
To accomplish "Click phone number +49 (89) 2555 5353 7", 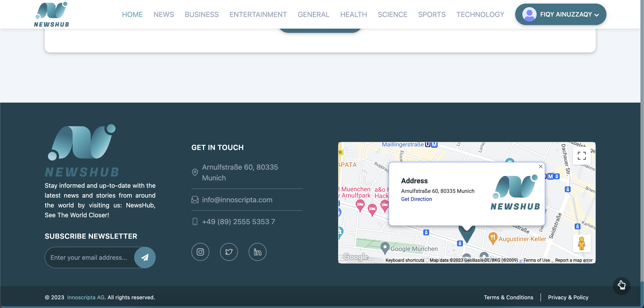I will (238, 222).
